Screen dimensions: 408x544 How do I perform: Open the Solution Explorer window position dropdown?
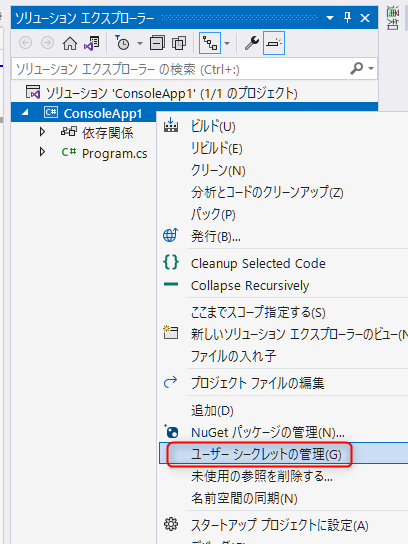[330, 18]
